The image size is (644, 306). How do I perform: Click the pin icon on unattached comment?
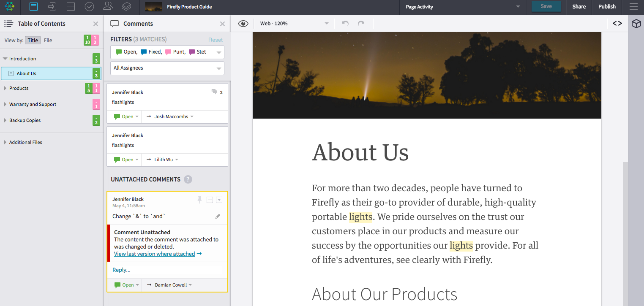coord(199,200)
